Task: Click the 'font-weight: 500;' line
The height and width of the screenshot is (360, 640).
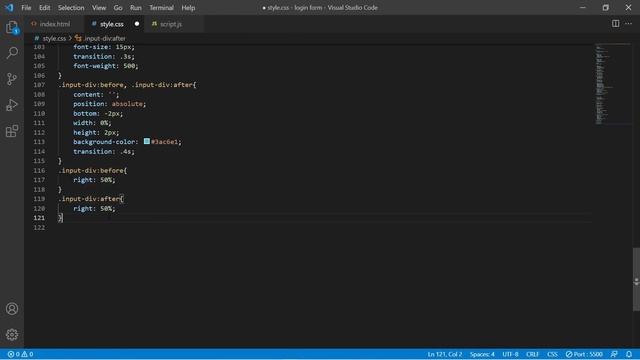Action: tap(106, 66)
